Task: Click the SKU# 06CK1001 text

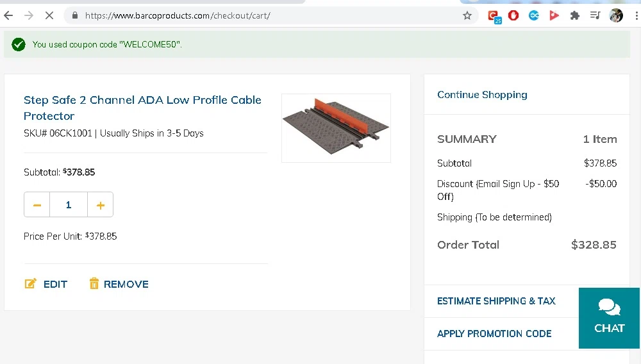Action: click(x=58, y=133)
